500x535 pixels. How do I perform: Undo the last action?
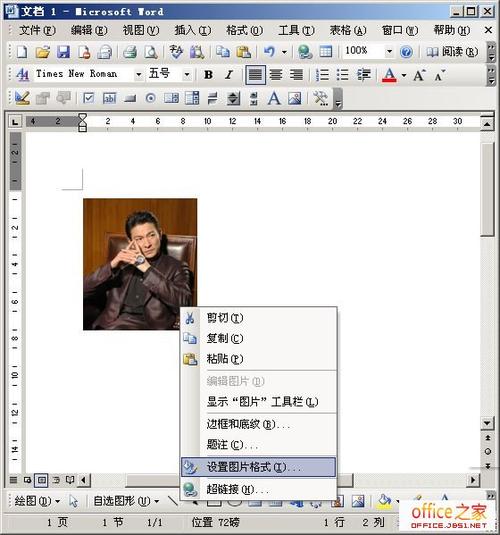pyautogui.click(x=269, y=52)
